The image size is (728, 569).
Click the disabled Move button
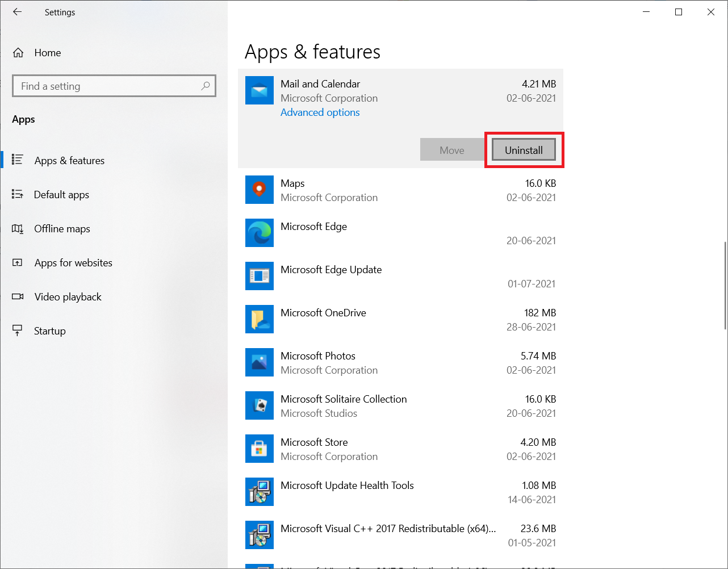tap(452, 150)
